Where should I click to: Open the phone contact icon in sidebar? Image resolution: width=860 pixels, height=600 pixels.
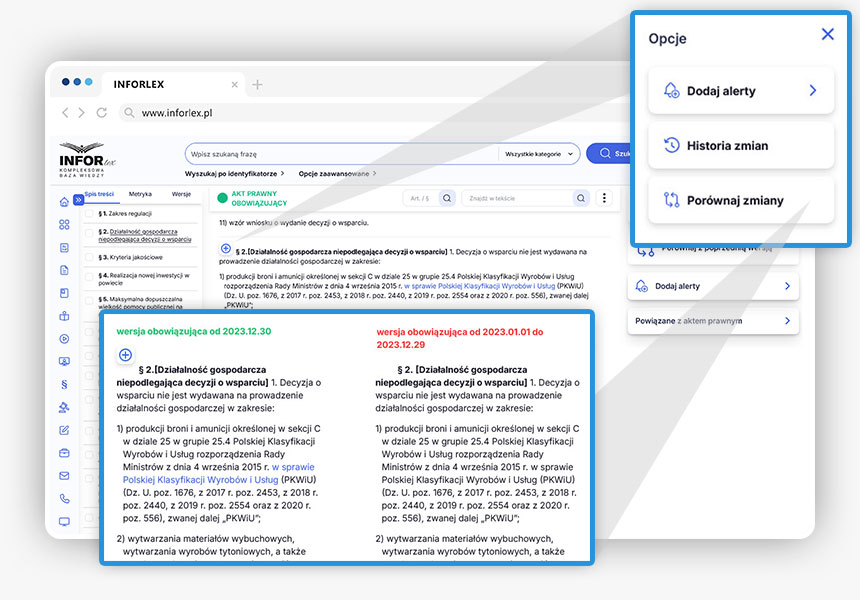click(64, 498)
